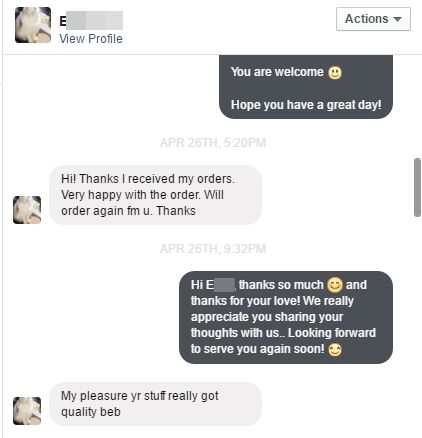The height and width of the screenshot is (438, 422).
Task: Click the 'Looking forward' line in the reply
Action: coord(283,333)
